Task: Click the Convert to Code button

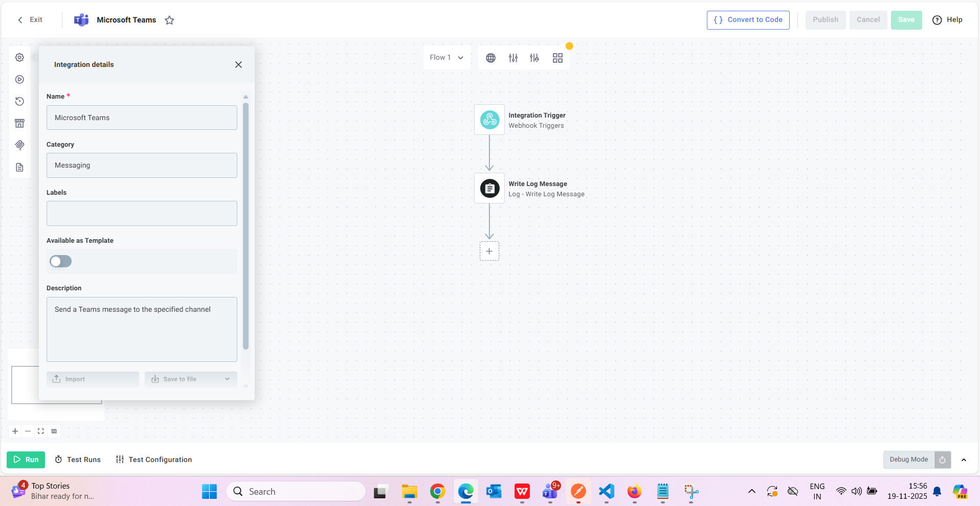Action: 748,20
